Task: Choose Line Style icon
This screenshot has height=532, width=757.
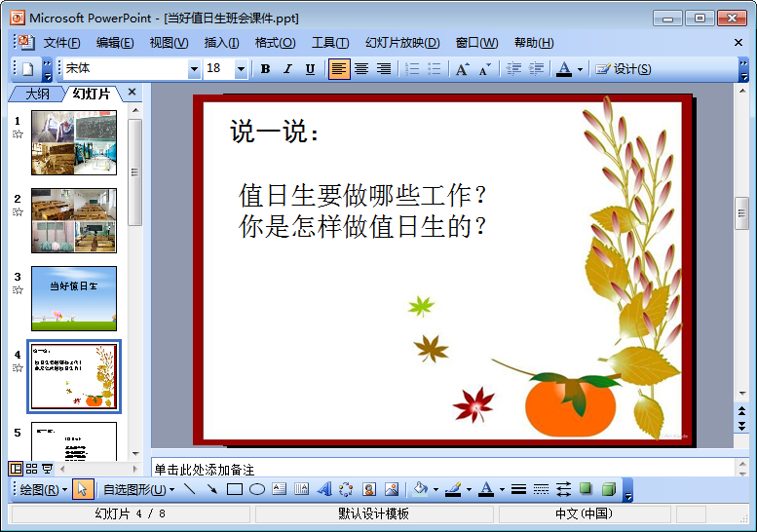Action: (x=518, y=489)
